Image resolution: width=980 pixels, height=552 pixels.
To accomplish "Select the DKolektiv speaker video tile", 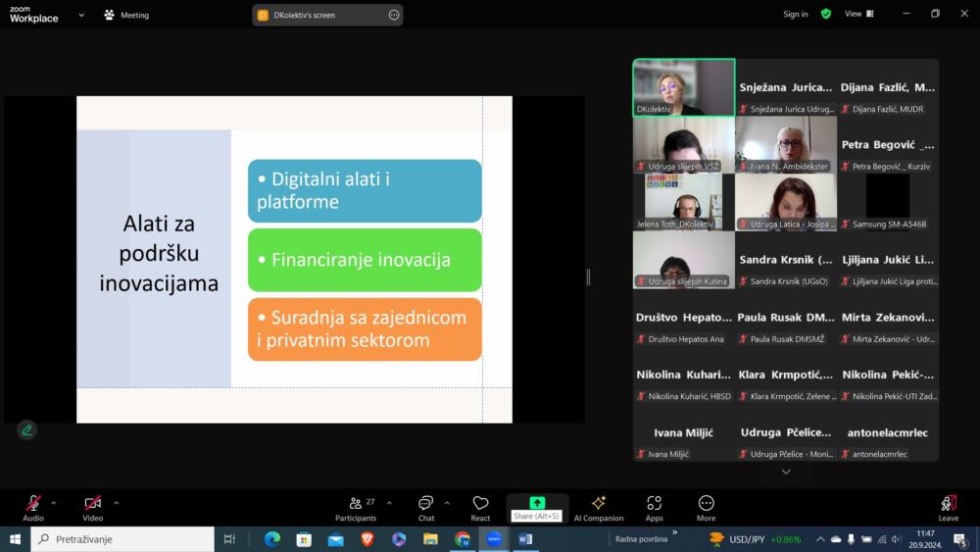I will click(x=684, y=87).
